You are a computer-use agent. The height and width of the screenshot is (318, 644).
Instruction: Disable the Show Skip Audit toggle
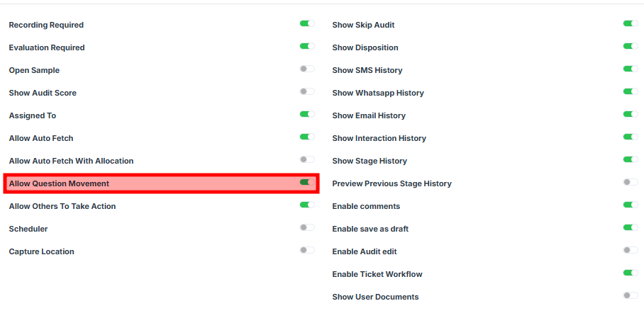(631, 23)
